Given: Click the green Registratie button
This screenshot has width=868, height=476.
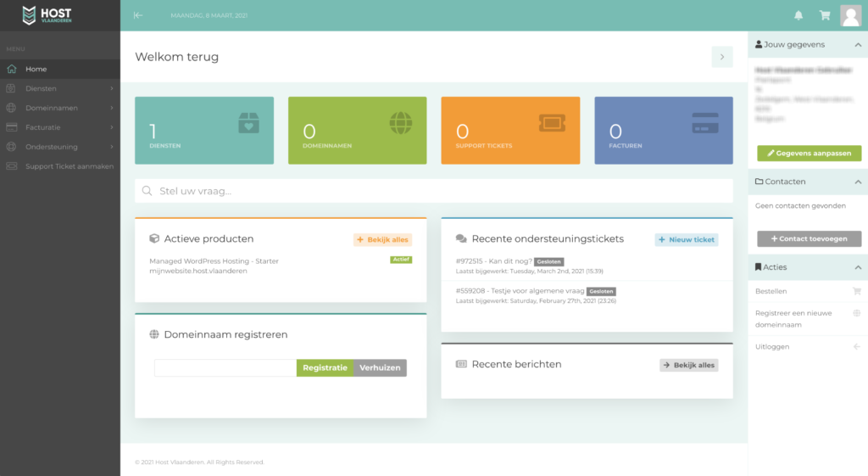Looking at the screenshot, I should [x=325, y=368].
